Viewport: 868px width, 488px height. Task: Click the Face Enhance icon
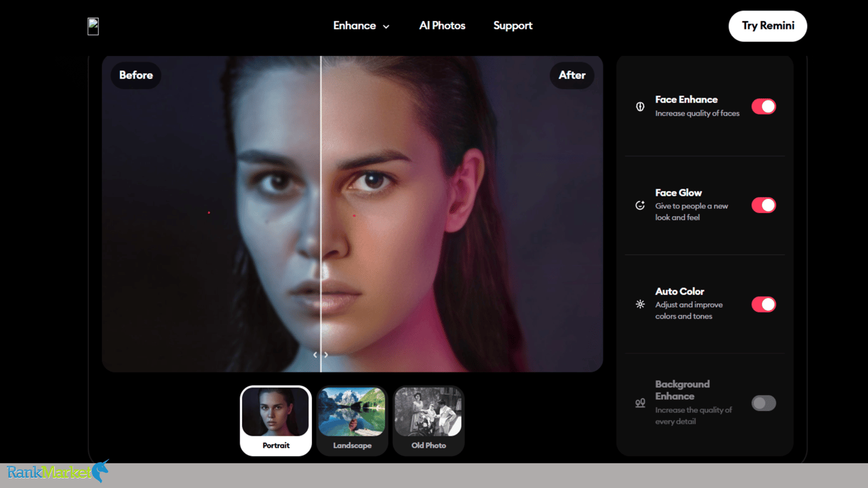[640, 107]
